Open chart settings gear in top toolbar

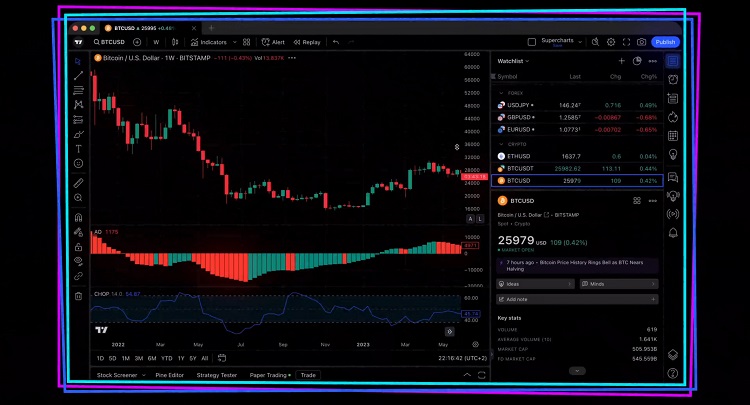point(610,42)
